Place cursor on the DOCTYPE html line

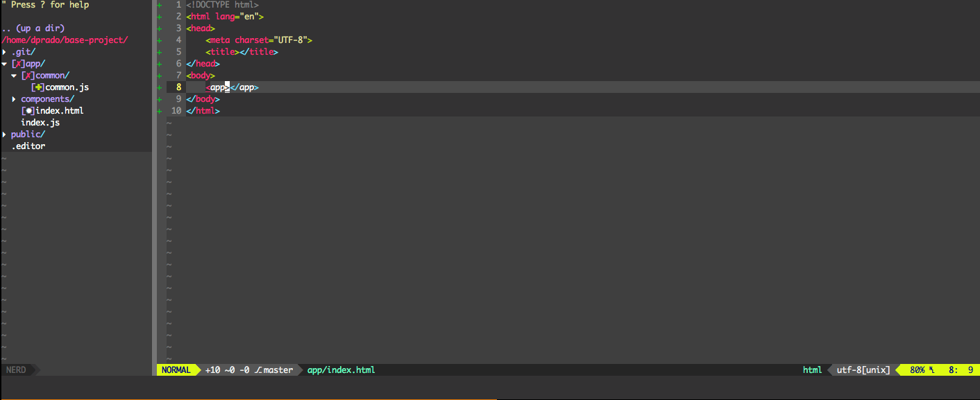pos(222,5)
